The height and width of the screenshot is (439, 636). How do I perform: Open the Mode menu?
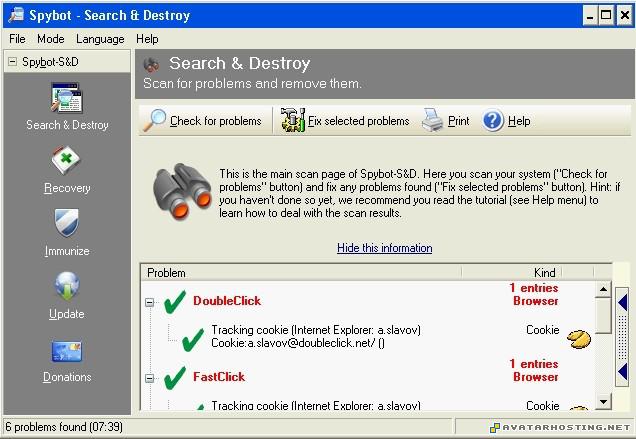coord(51,39)
